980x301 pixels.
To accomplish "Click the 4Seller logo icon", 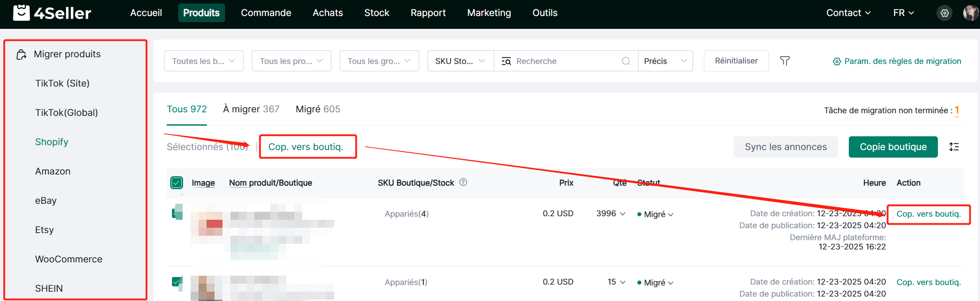I will pyautogui.click(x=21, y=13).
